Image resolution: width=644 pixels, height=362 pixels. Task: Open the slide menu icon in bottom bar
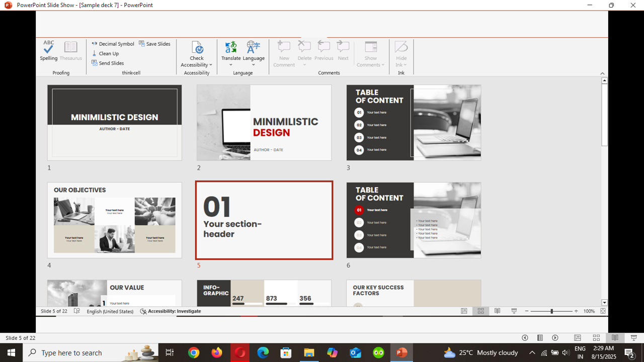click(x=540, y=338)
